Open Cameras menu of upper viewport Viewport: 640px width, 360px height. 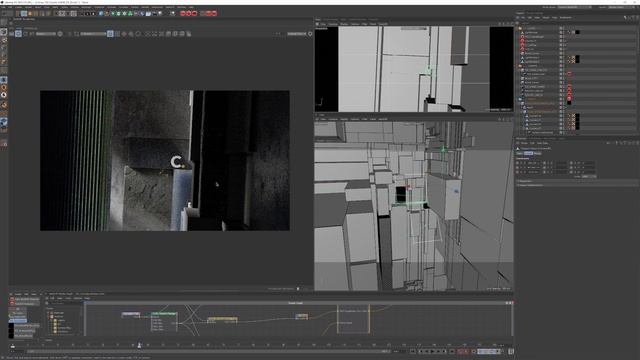coord(333,24)
